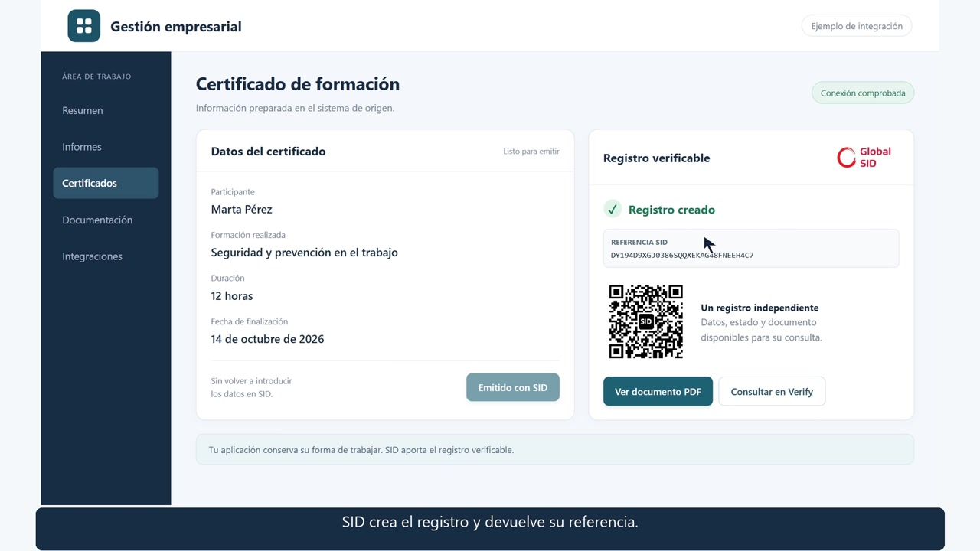Click the Registro verificable card title
This screenshot has width=980, height=551.
(x=657, y=158)
